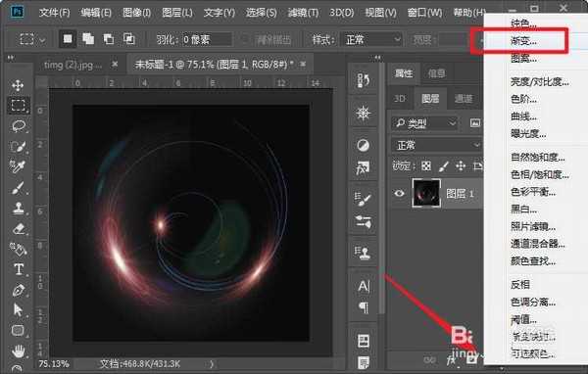Open the Brush settings sliders panel icon
Screen dimensions: 588x374
tap(363, 222)
